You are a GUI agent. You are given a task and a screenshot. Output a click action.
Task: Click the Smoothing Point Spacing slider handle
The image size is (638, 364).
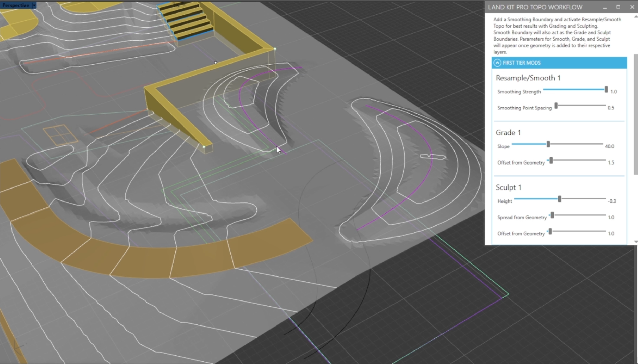tap(557, 105)
